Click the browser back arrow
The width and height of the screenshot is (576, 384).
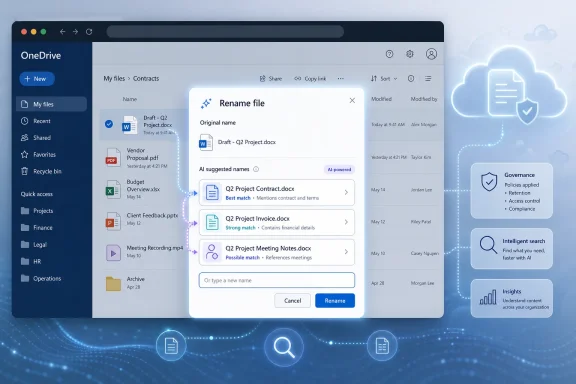click(x=62, y=32)
